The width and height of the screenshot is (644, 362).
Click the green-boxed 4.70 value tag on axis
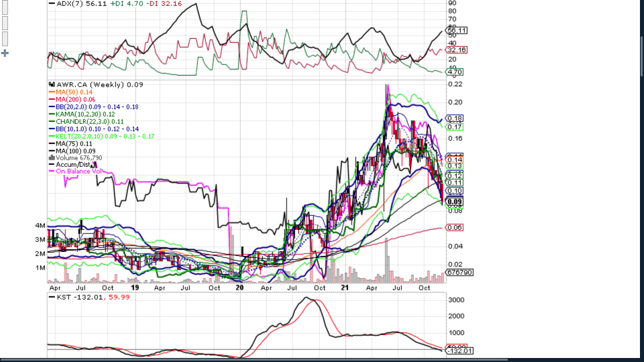click(455, 72)
